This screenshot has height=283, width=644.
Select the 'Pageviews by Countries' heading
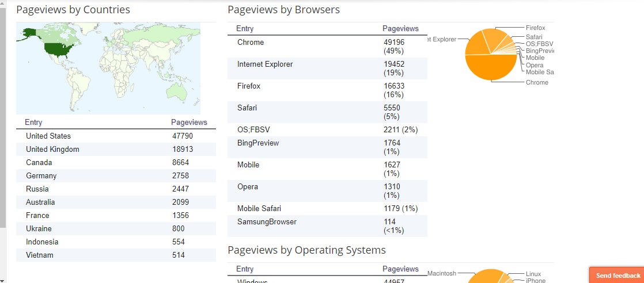click(73, 10)
